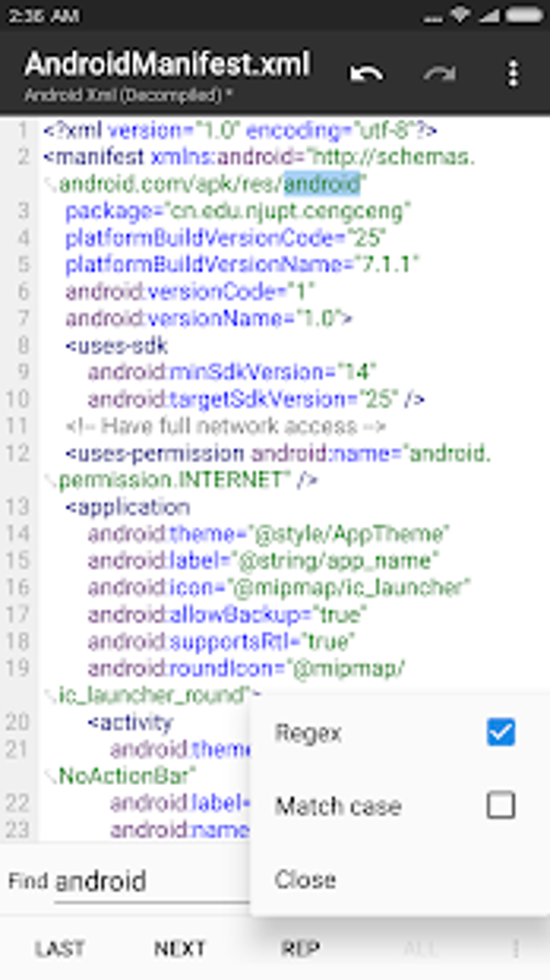Tap the REP replace button

300,948
